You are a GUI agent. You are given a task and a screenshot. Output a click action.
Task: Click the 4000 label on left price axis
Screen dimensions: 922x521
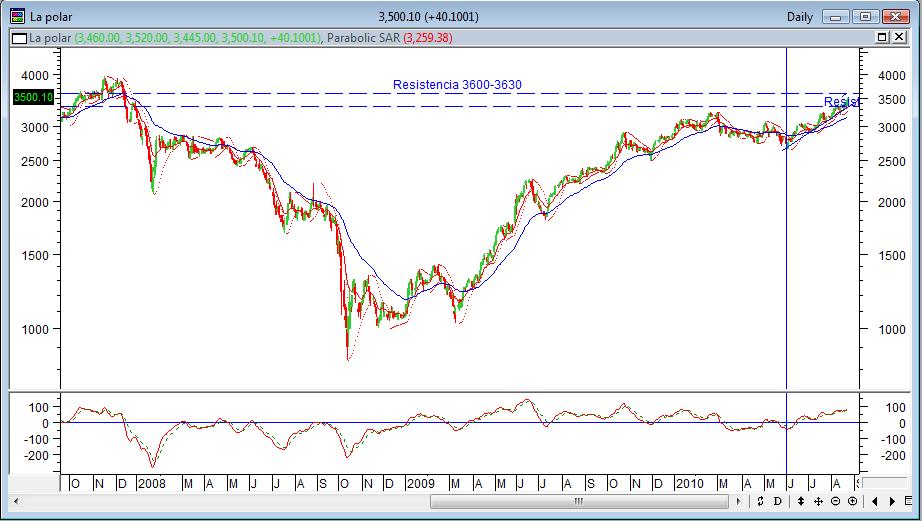35,75
